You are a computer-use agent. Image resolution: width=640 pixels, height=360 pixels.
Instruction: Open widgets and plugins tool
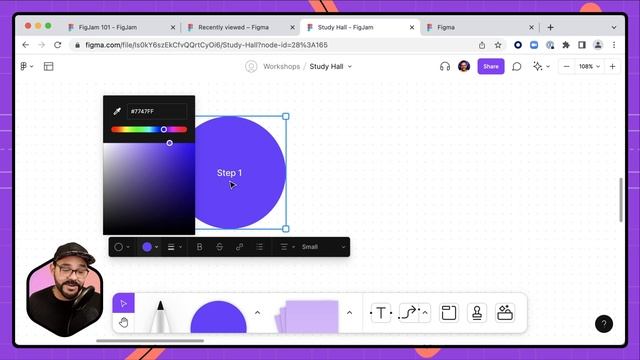point(505,313)
